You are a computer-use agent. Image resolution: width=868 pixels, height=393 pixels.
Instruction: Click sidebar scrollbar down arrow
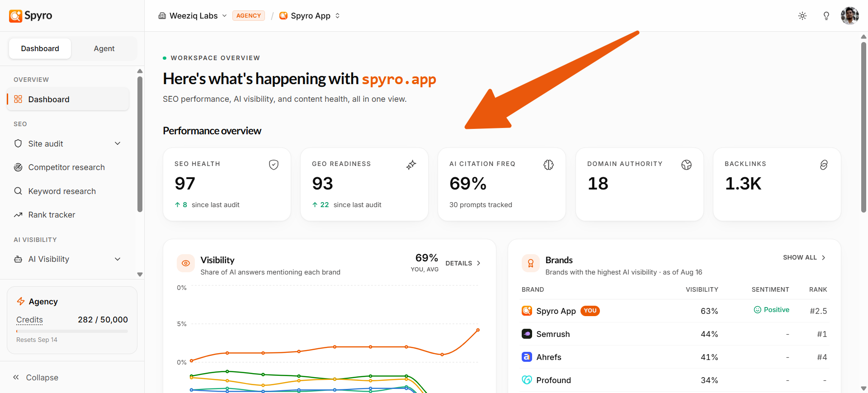(140, 275)
